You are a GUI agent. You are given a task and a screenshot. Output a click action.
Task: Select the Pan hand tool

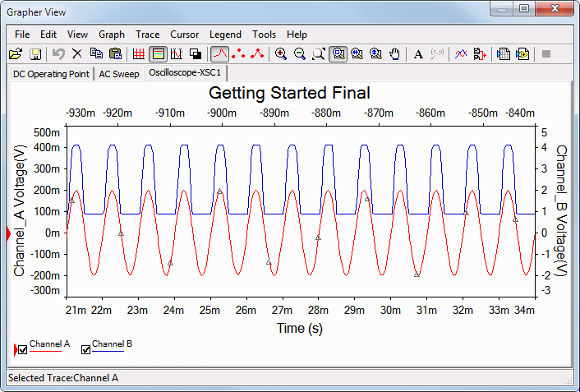(x=395, y=54)
